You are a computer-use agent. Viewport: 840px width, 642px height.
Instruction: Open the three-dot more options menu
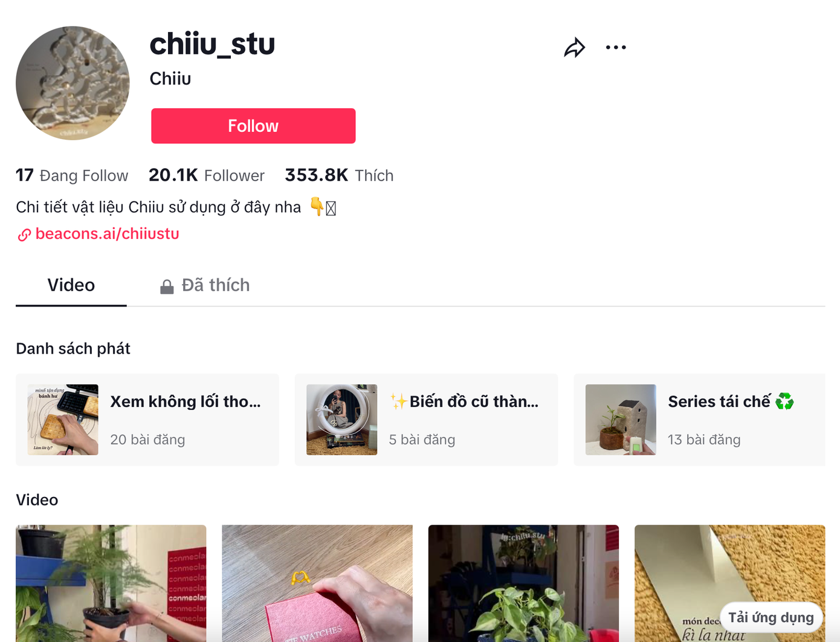tap(616, 47)
